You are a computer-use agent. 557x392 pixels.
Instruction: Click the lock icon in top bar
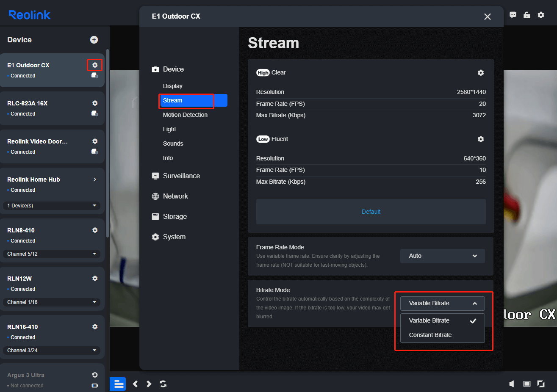(527, 15)
